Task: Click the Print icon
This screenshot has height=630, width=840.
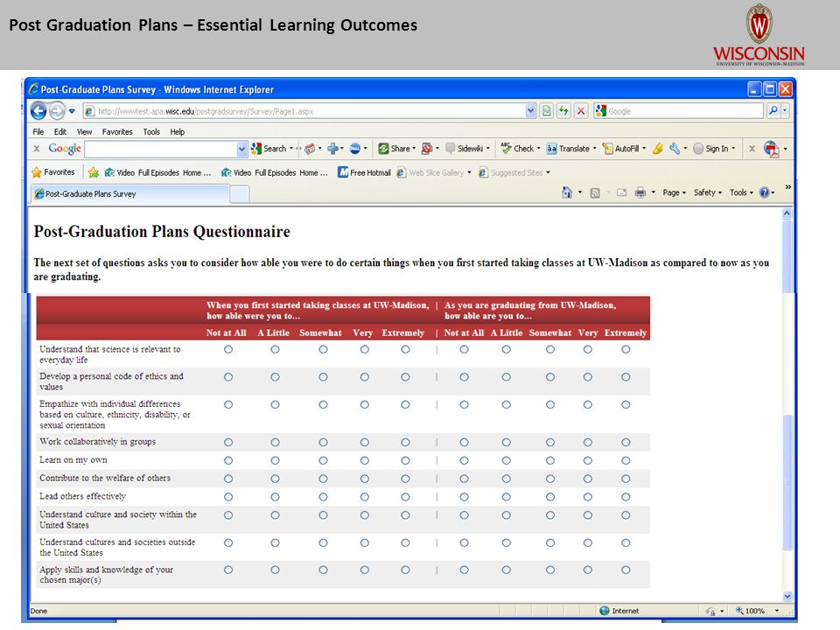Action: [640, 192]
